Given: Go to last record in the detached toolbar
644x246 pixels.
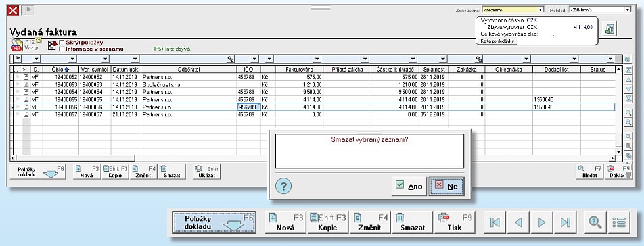Looking at the screenshot, I should (565, 222).
